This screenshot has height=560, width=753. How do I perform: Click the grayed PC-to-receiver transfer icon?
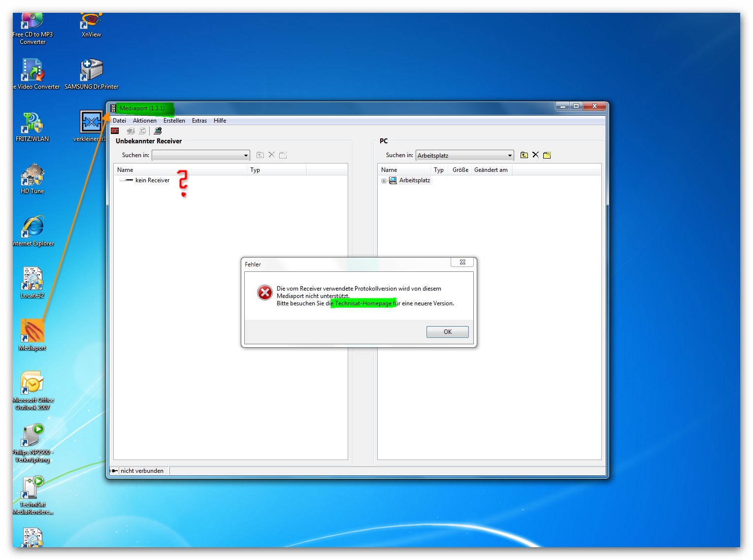point(142,131)
